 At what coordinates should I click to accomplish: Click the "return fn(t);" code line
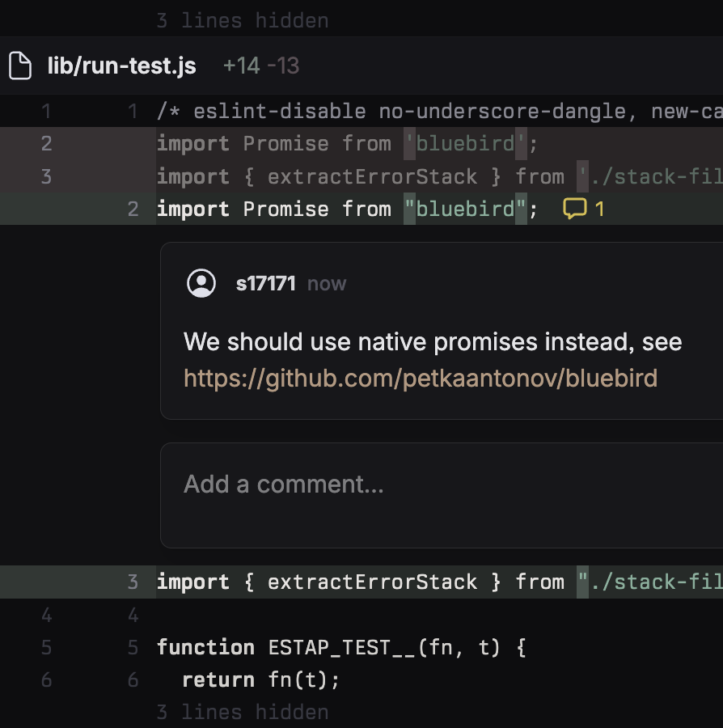click(260, 680)
